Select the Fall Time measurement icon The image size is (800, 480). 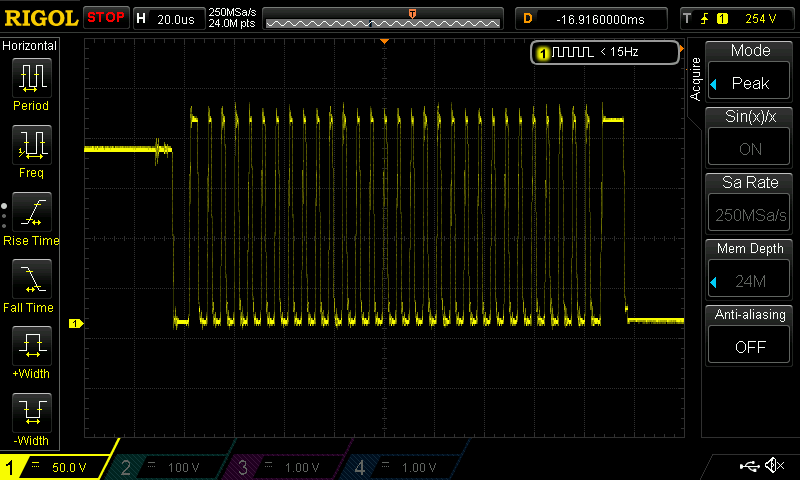point(31,280)
